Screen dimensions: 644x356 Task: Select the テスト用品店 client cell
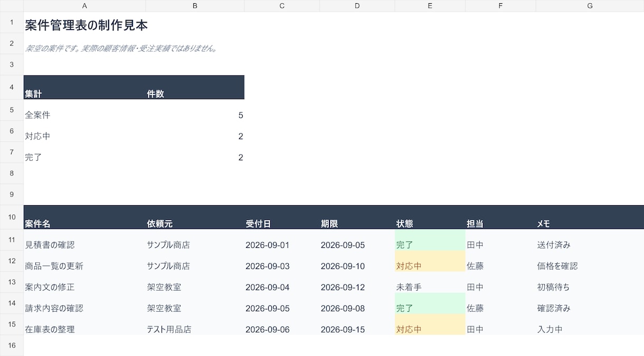click(x=195, y=324)
